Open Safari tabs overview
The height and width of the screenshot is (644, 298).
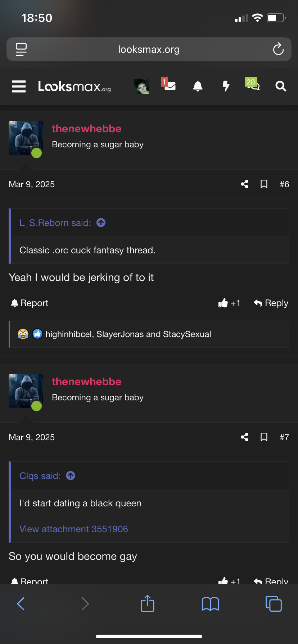pyautogui.click(x=274, y=603)
